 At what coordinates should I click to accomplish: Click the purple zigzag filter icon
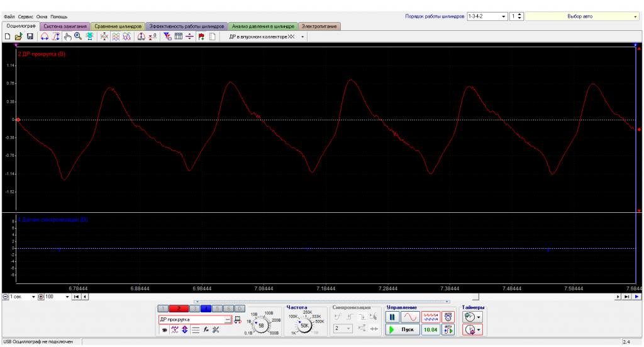pos(175,330)
